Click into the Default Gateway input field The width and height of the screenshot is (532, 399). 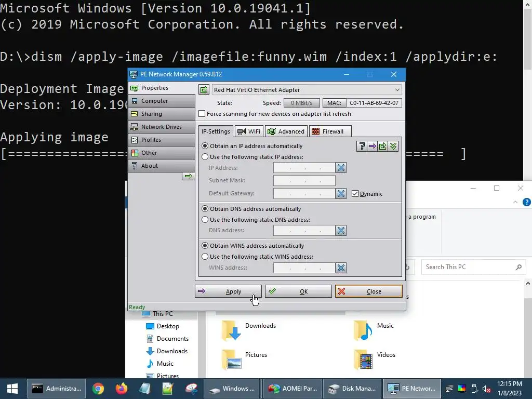click(304, 193)
